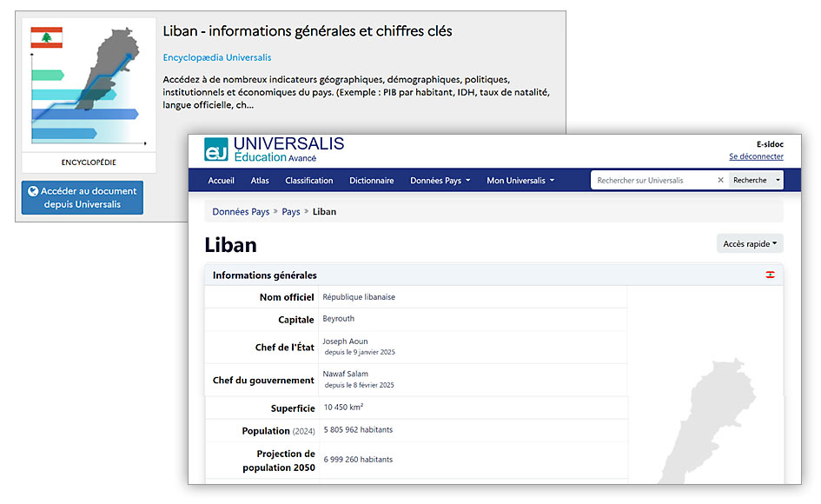The width and height of the screenshot is (821, 504).
Task: Select Classification in the navigation bar
Action: click(309, 181)
